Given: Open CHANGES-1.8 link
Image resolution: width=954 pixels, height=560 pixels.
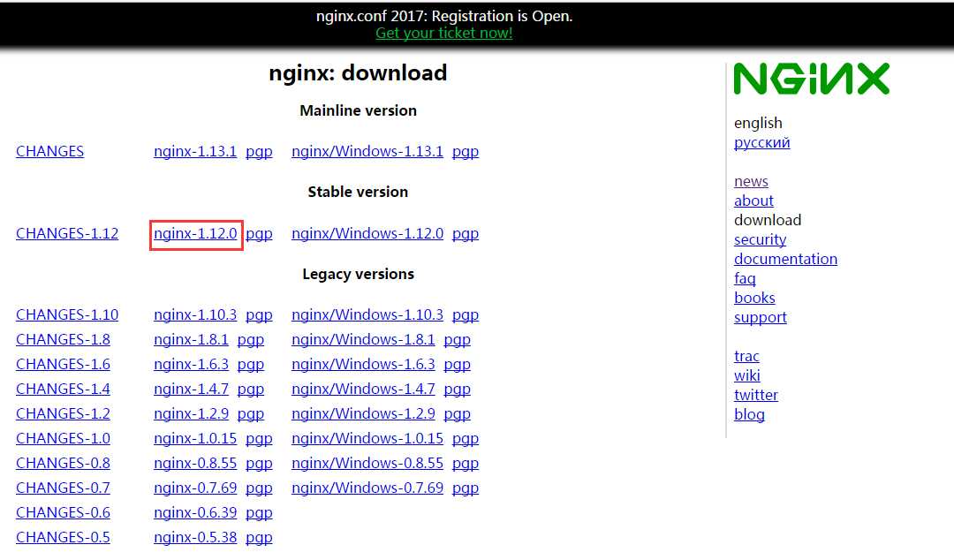Looking at the screenshot, I should 64,339.
